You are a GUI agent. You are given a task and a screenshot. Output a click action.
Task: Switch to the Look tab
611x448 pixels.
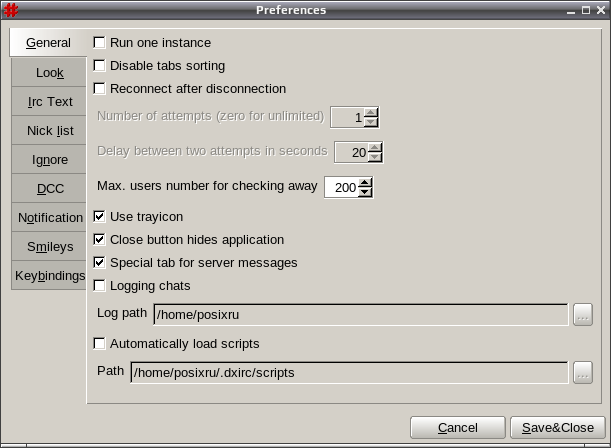(49, 72)
